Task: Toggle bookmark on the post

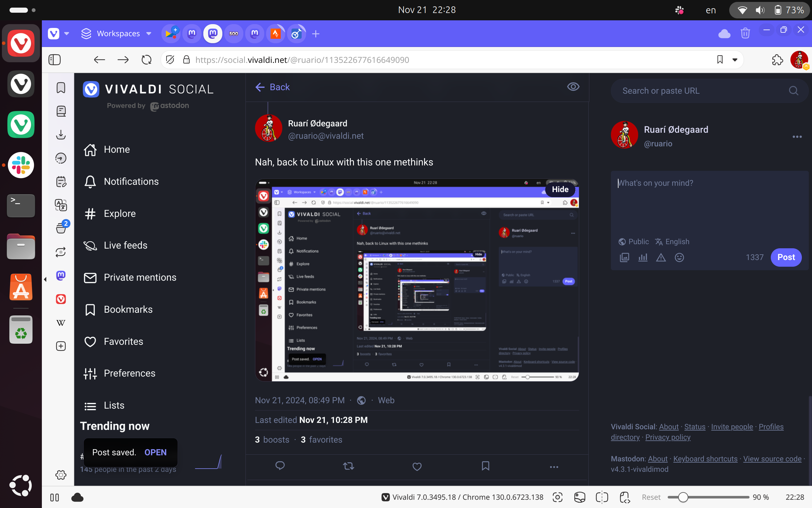Action: coord(485,466)
